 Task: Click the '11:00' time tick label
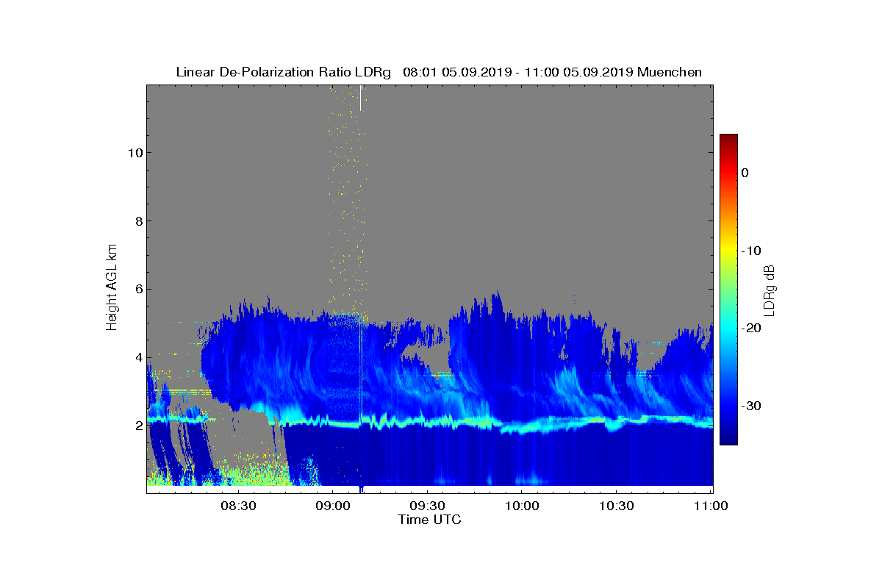coord(710,506)
